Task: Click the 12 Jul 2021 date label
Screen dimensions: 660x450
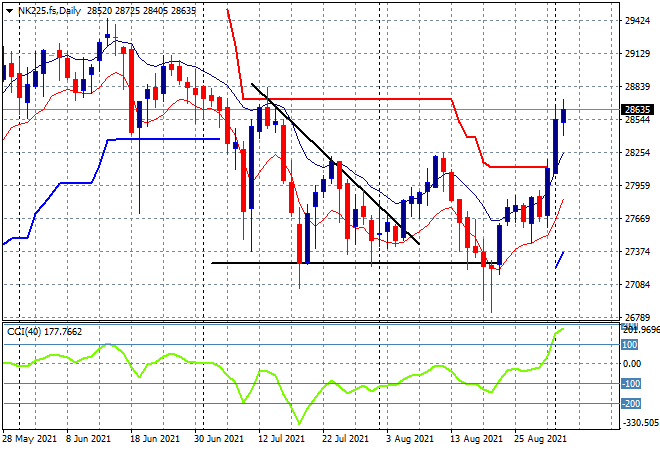Action: pyautogui.click(x=281, y=439)
